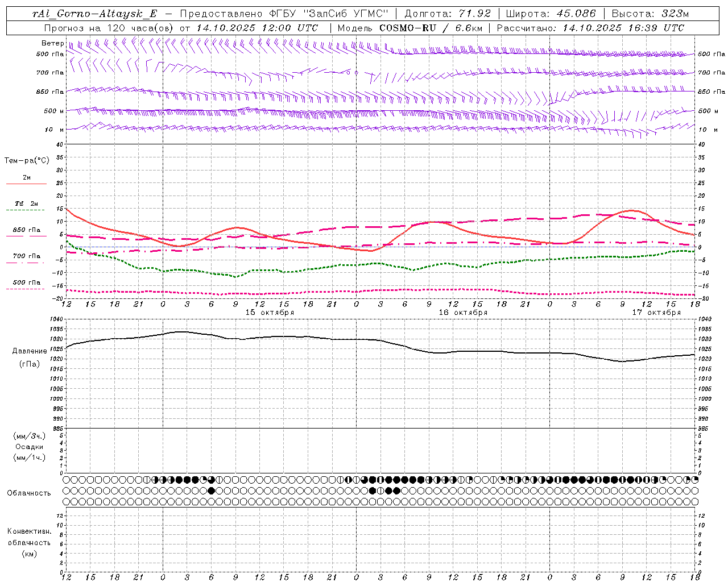
Task: Click the 700 гПа temperature legend label
Action: pyautogui.click(x=27, y=256)
